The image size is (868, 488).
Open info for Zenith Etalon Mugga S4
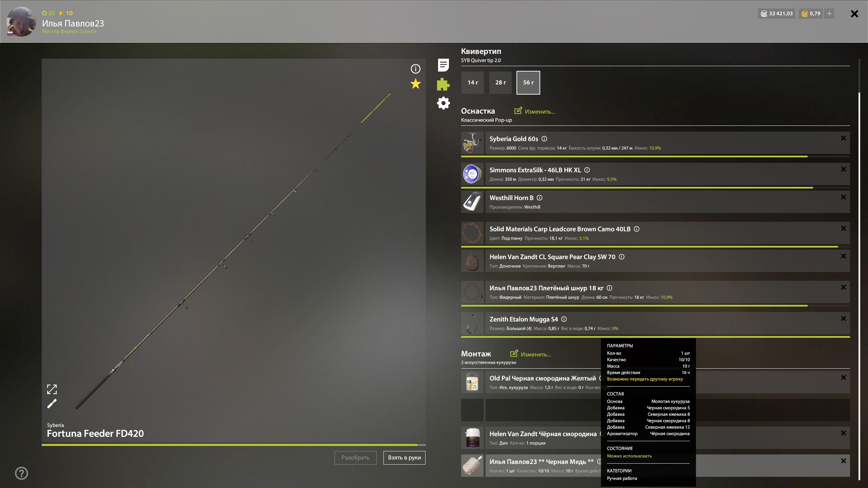pos(564,319)
